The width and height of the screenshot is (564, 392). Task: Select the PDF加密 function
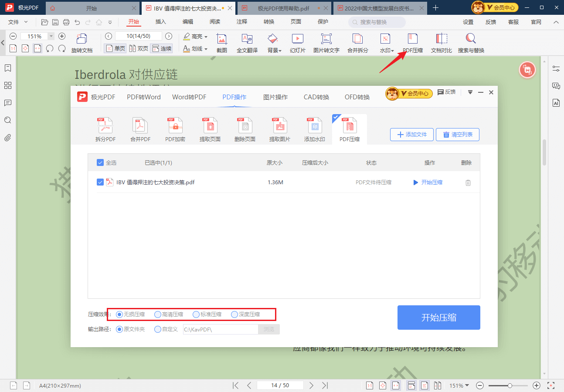coord(175,130)
